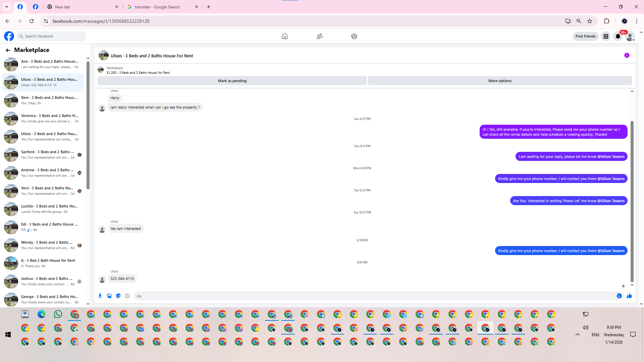Open account profile dropdown menu

(630, 36)
